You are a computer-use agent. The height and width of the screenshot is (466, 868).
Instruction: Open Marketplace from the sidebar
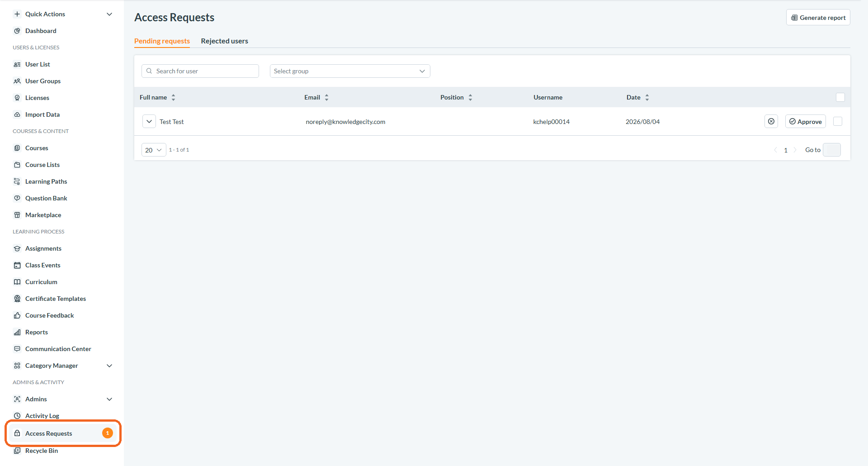[43, 215]
